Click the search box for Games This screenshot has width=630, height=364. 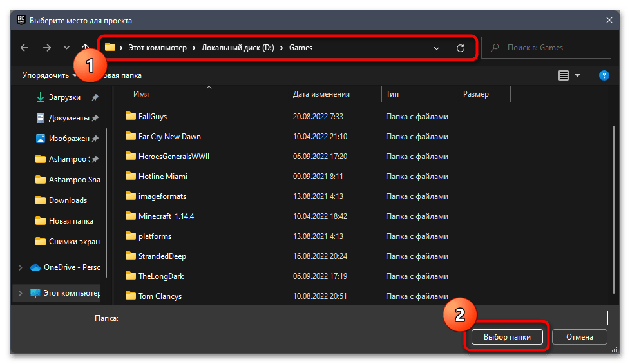tap(546, 48)
